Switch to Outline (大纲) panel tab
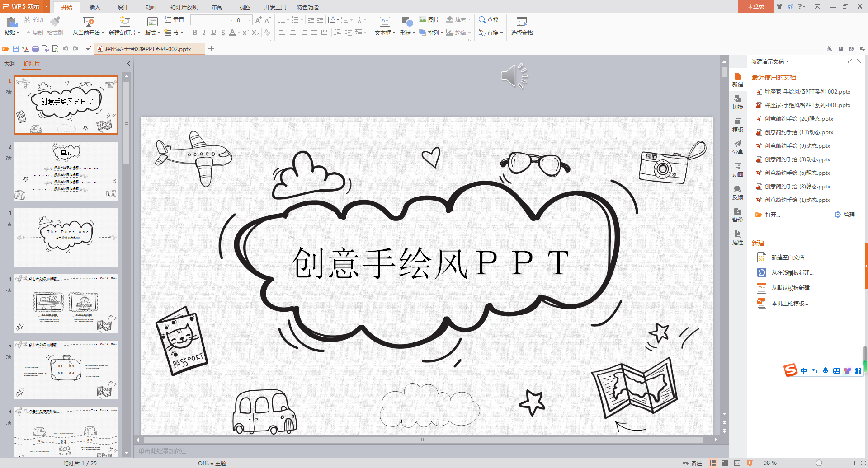This screenshot has width=868, height=468. coord(9,64)
